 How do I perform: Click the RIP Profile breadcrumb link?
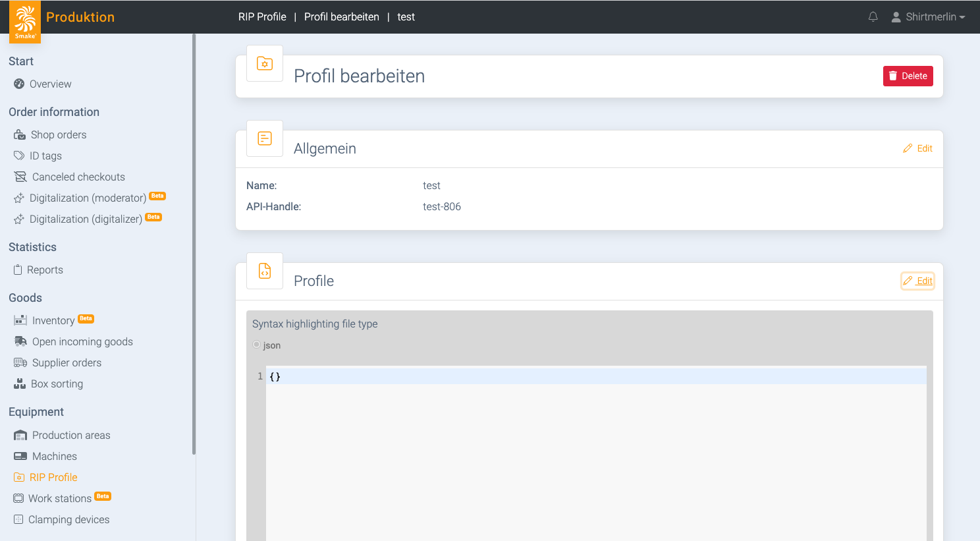coord(262,17)
